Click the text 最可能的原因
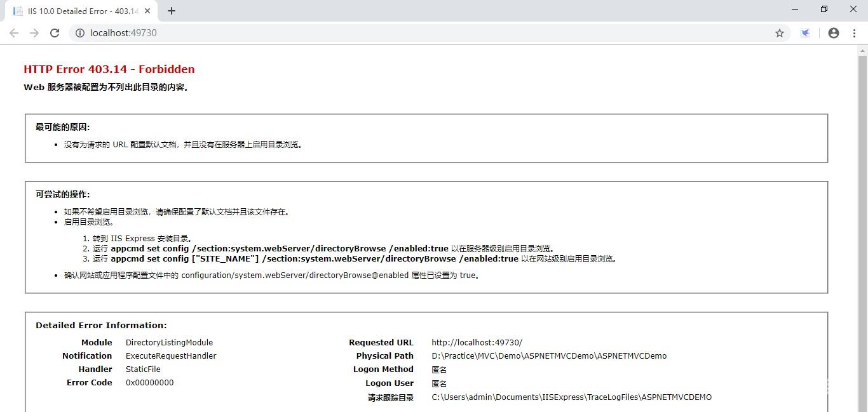The width and height of the screenshot is (868, 412). click(x=62, y=127)
